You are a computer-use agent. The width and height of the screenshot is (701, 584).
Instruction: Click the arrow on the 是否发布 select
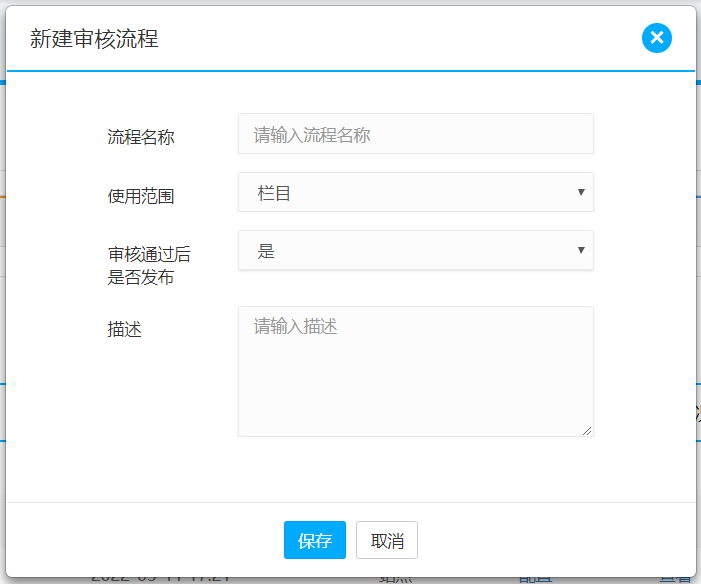click(x=581, y=250)
